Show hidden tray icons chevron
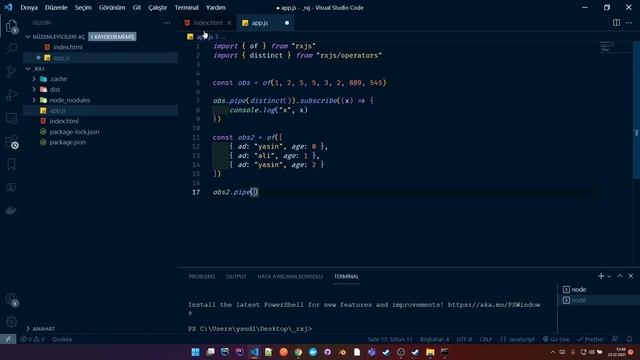Viewport: 640px width, 360px height. point(553,352)
